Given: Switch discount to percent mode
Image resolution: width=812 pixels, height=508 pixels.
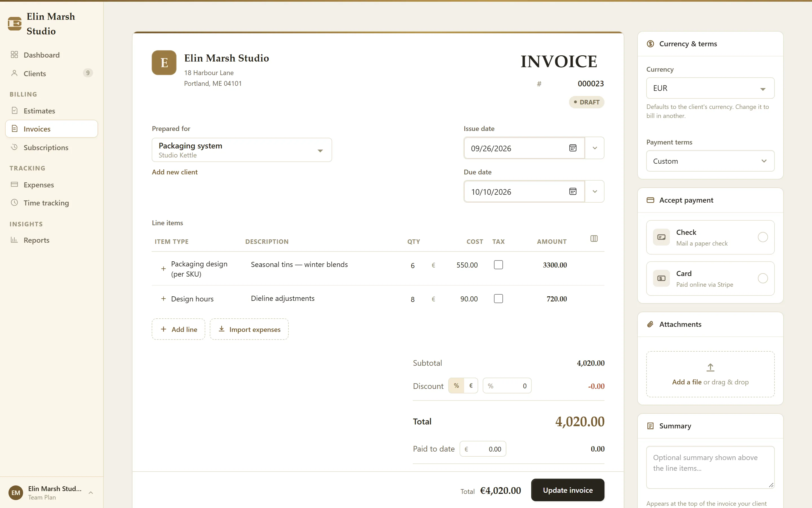Looking at the screenshot, I should coord(456,386).
